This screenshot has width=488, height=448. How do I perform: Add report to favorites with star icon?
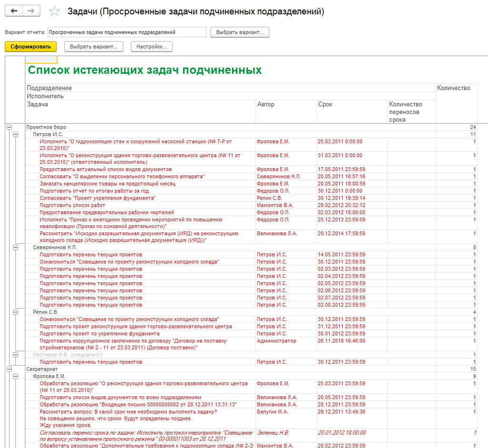55,11
